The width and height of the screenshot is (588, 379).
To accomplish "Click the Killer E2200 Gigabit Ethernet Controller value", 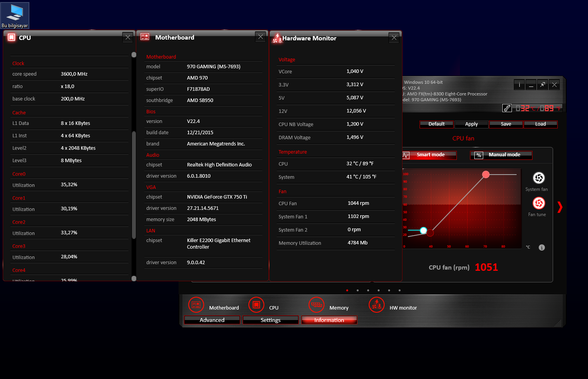I will pyautogui.click(x=219, y=244).
